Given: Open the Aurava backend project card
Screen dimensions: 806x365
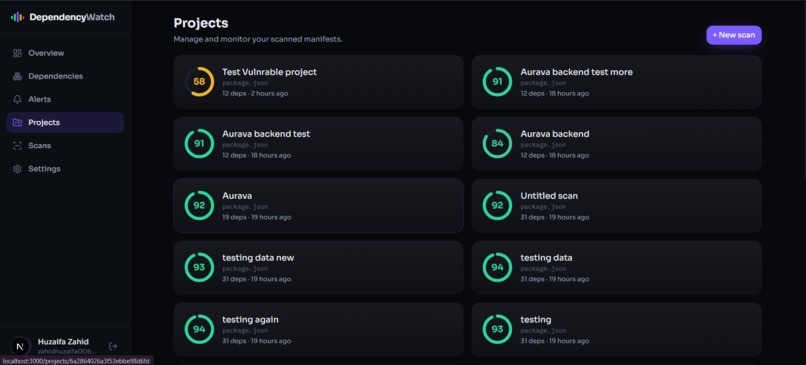Looking at the screenshot, I should click(616, 143).
